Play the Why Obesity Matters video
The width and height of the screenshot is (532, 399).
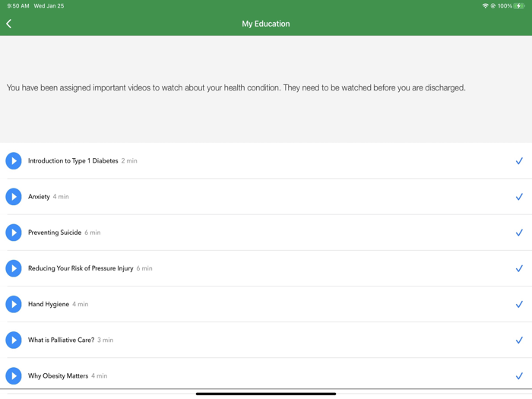(14, 376)
